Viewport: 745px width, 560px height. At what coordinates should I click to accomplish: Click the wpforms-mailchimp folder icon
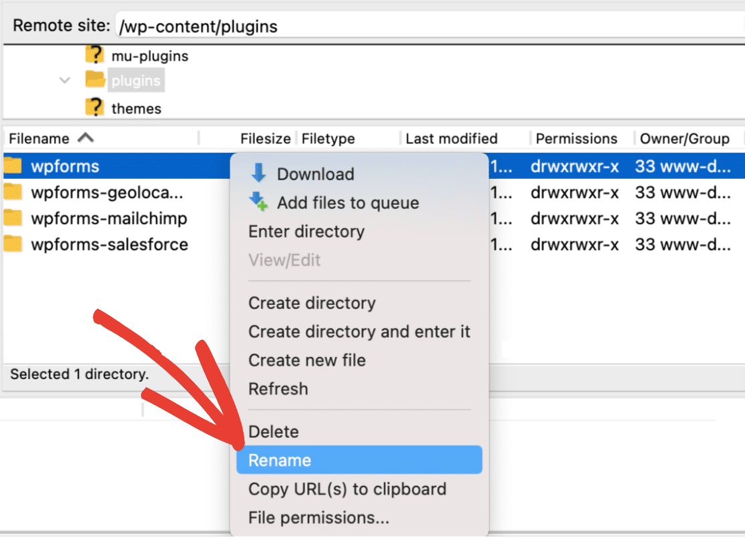13,218
